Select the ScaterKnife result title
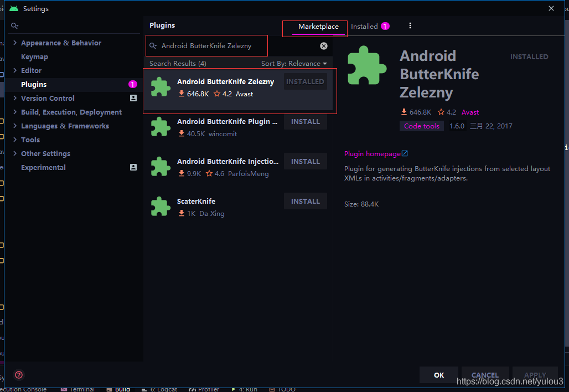The width and height of the screenshot is (569, 392). pos(196,201)
